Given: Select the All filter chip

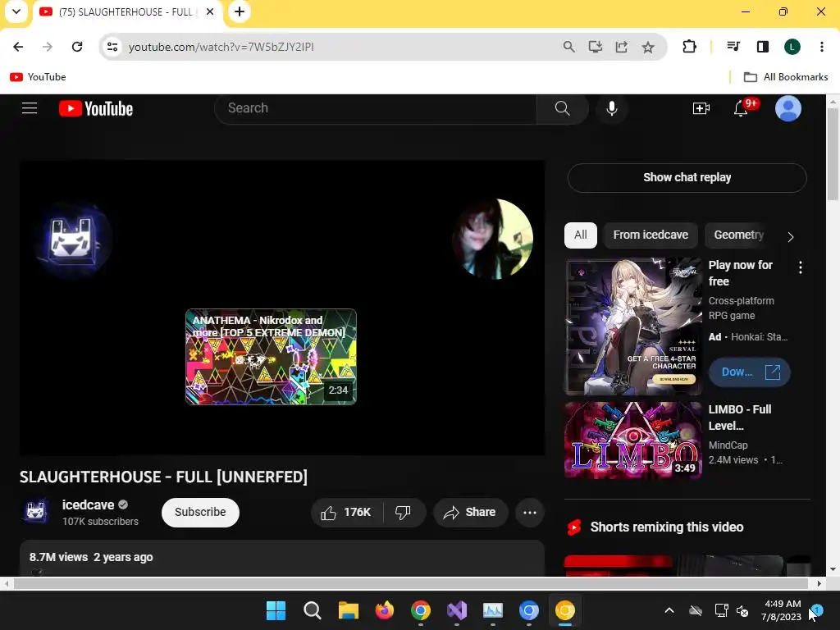Looking at the screenshot, I should (580, 235).
